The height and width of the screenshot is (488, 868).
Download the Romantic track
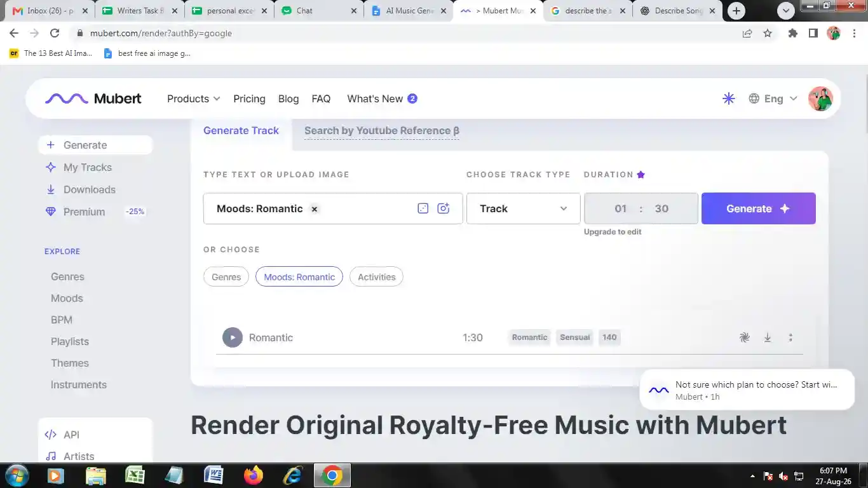(768, 337)
